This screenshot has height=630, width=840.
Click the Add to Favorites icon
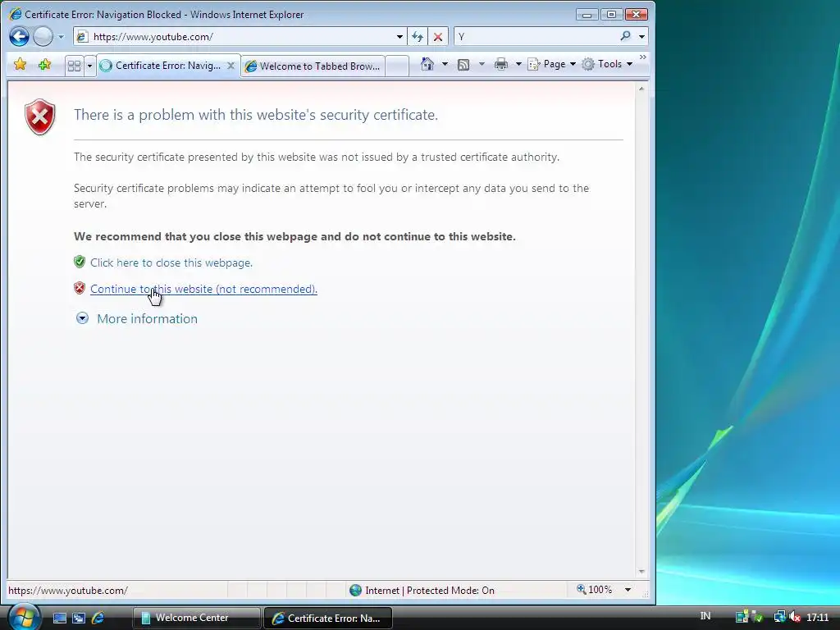point(44,65)
